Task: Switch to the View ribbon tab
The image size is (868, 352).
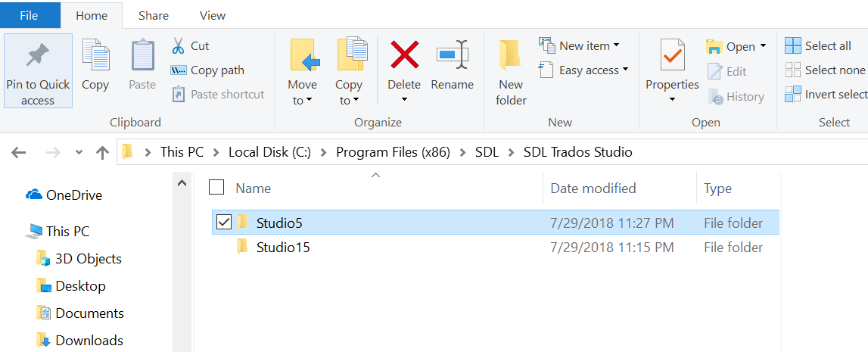Action: coord(213,15)
